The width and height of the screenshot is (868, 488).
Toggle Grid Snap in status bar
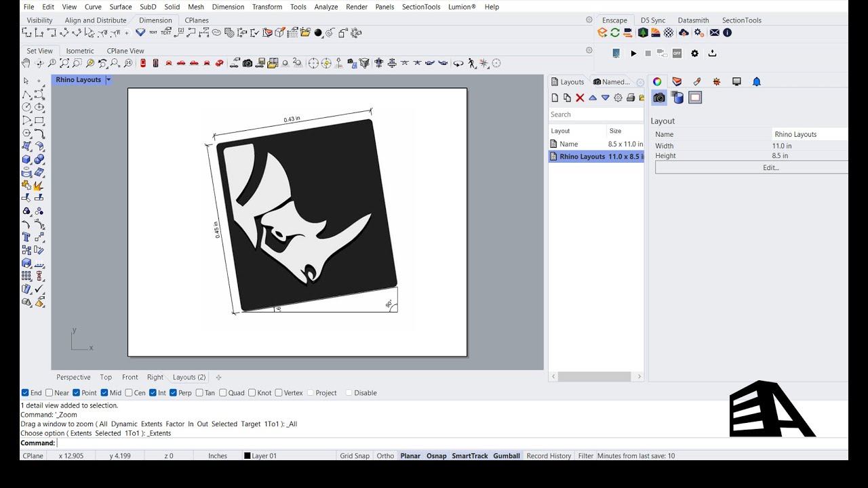pyautogui.click(x=355, y=456)
